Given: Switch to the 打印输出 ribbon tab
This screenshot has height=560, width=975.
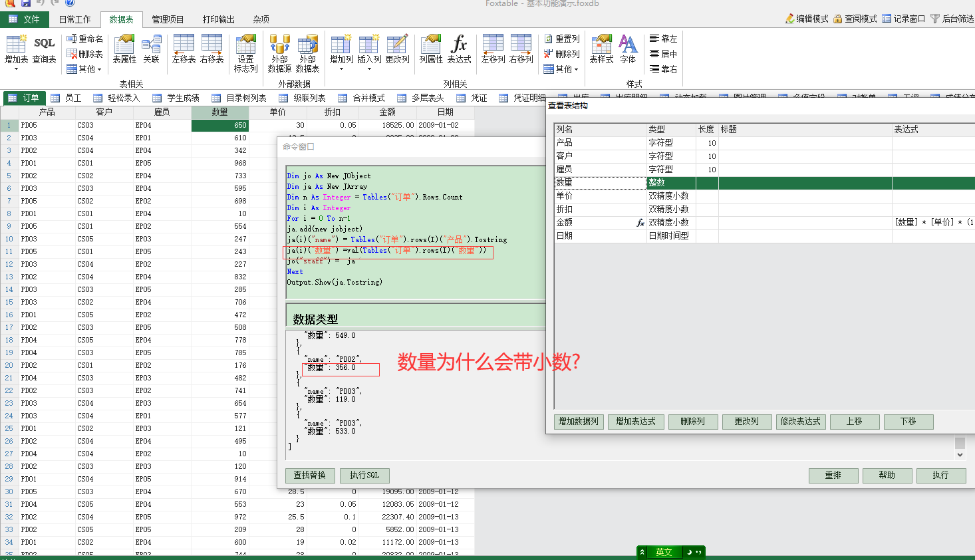Looking at the screenshot, I should click(219, 19).
